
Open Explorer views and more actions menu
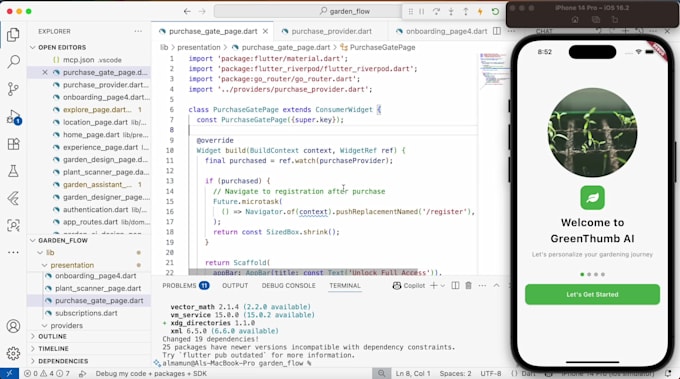click(x=138, y=31)
